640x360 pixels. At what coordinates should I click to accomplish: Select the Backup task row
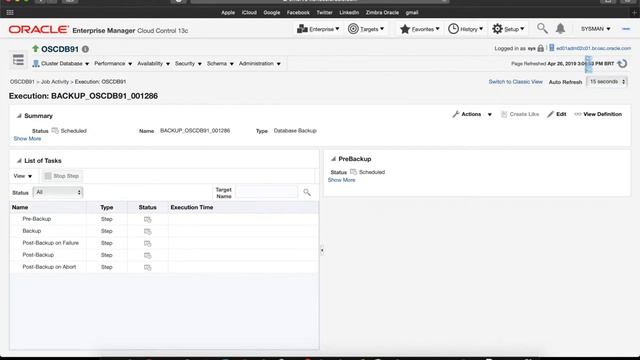click(x=164, y=231)
